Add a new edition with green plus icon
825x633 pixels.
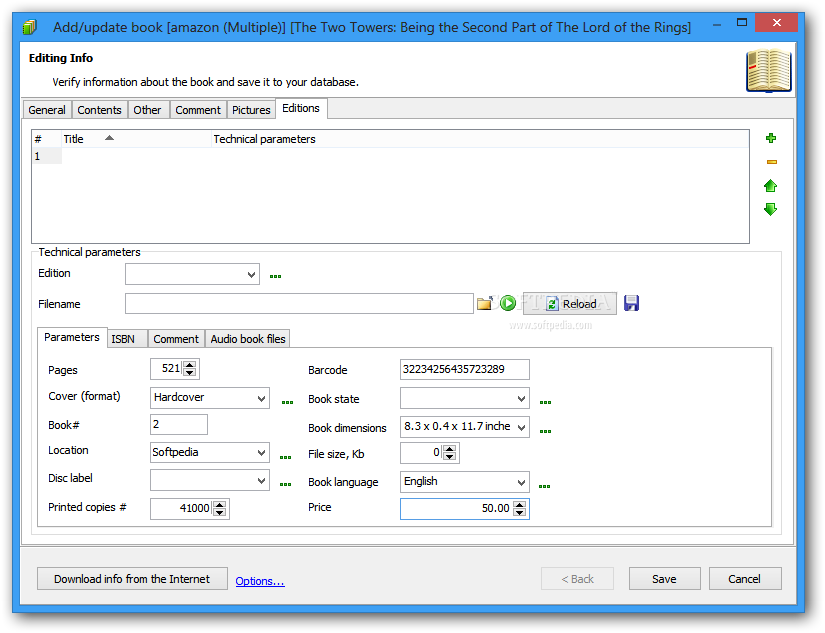(x=771, y=138)
